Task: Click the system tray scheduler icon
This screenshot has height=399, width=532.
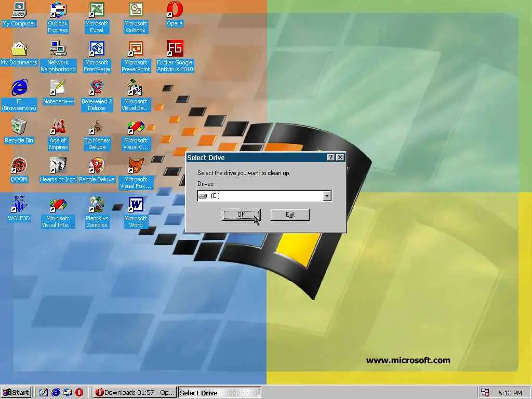Action: (485, 393)
